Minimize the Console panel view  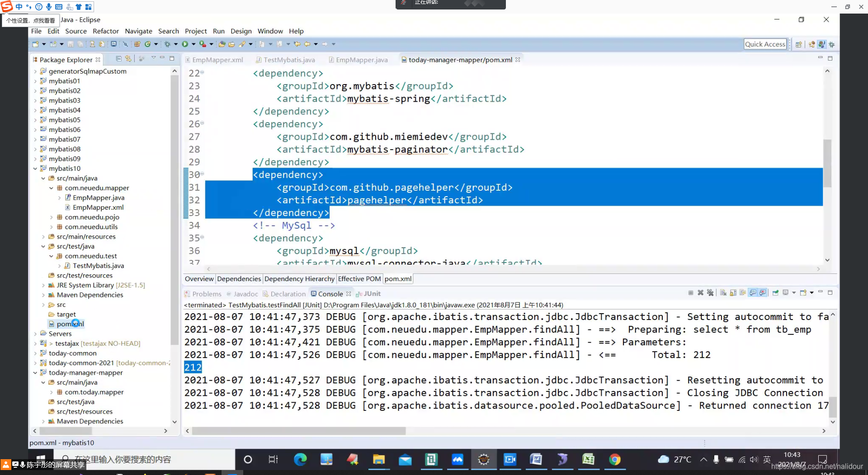[821, 292]
